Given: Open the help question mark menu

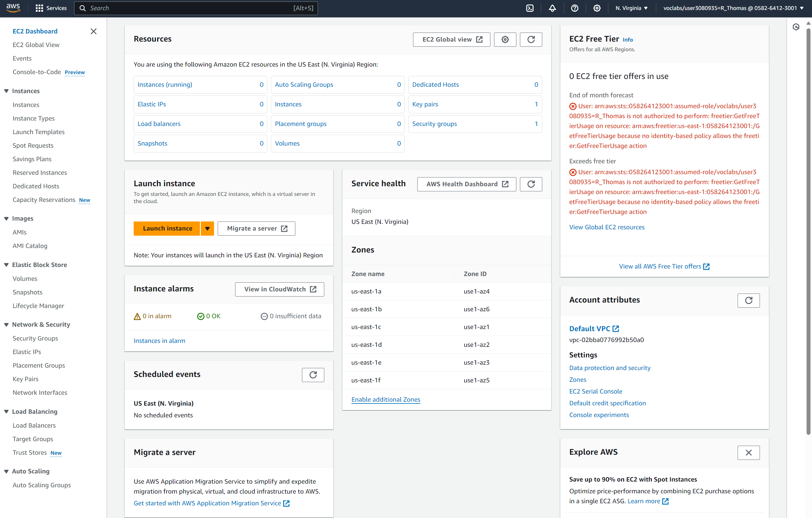Looking at the screenshot, I should (x=575, y=8).
